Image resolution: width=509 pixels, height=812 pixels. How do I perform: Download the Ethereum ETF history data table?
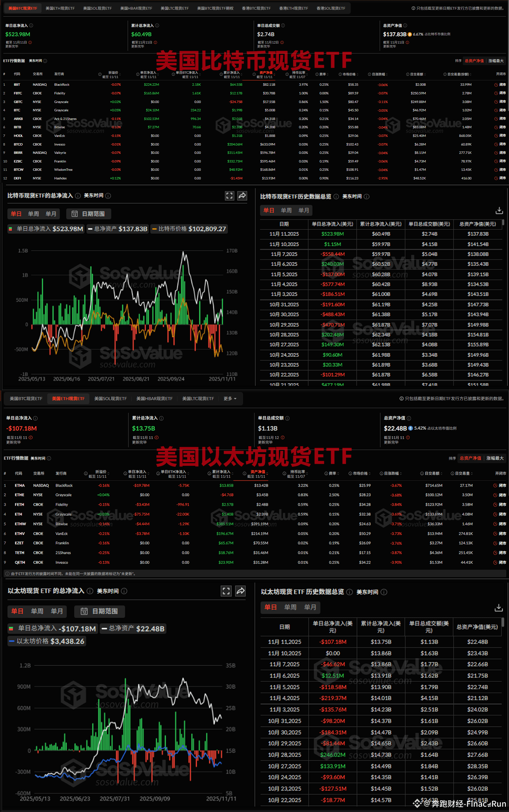(x=499, y=607)
